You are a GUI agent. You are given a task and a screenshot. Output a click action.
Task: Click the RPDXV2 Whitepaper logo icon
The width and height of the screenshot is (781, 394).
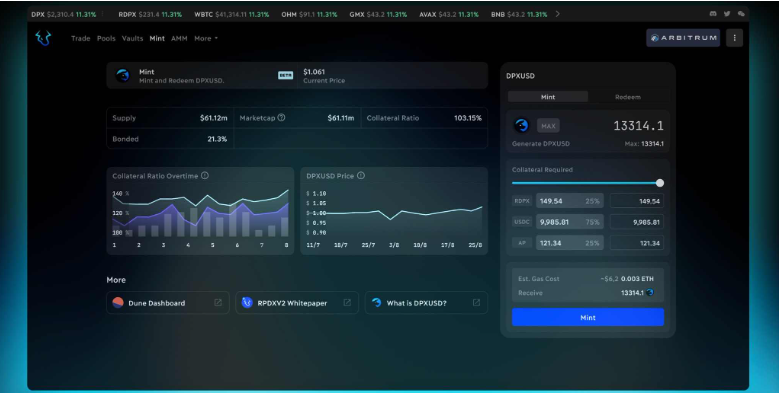click(247, 302)
